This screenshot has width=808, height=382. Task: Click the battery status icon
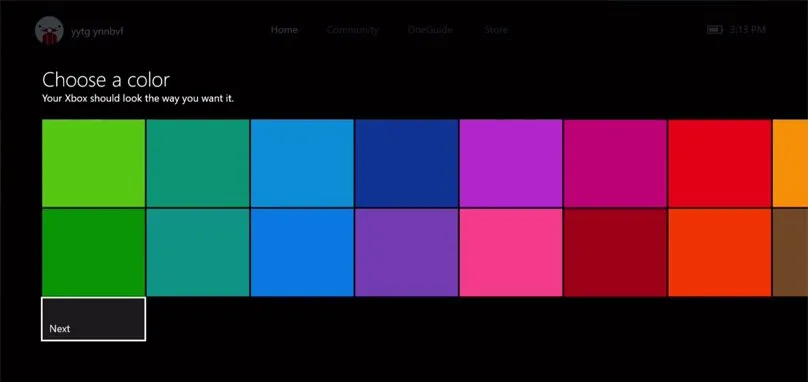point(715,30)
